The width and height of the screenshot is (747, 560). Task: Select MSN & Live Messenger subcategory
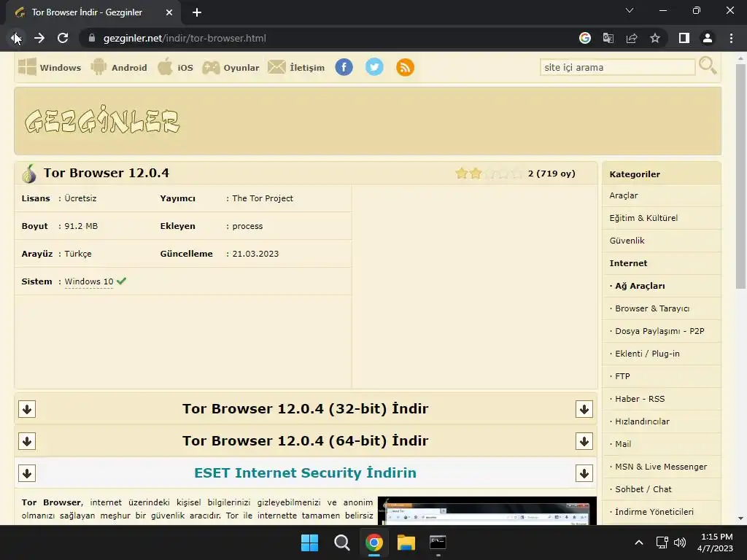click(x=661, y=467)
